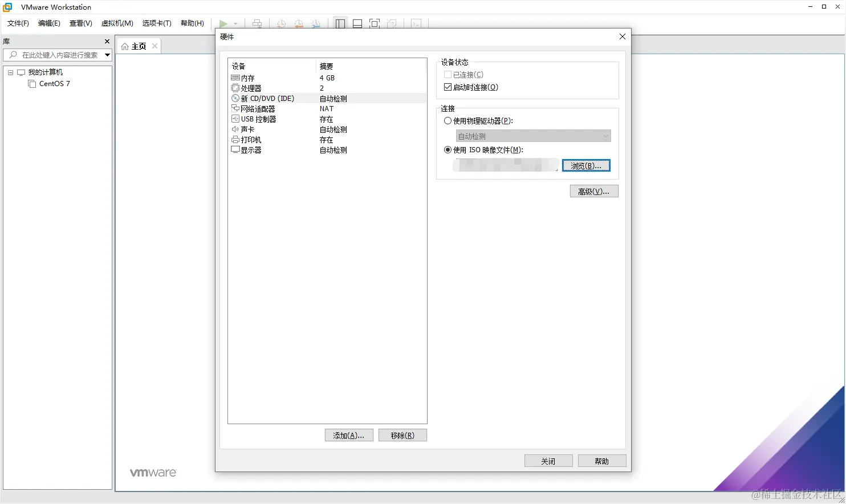846x504 pixels.
Task: Select the 新 CD/DVD (IDE) disc icon
Action: (x=235, y=98)
